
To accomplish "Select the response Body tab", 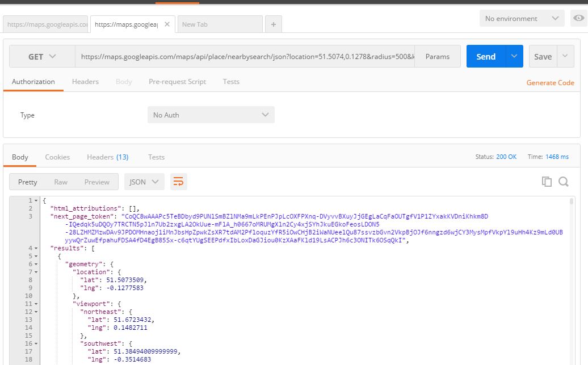I will pos(20,157).
